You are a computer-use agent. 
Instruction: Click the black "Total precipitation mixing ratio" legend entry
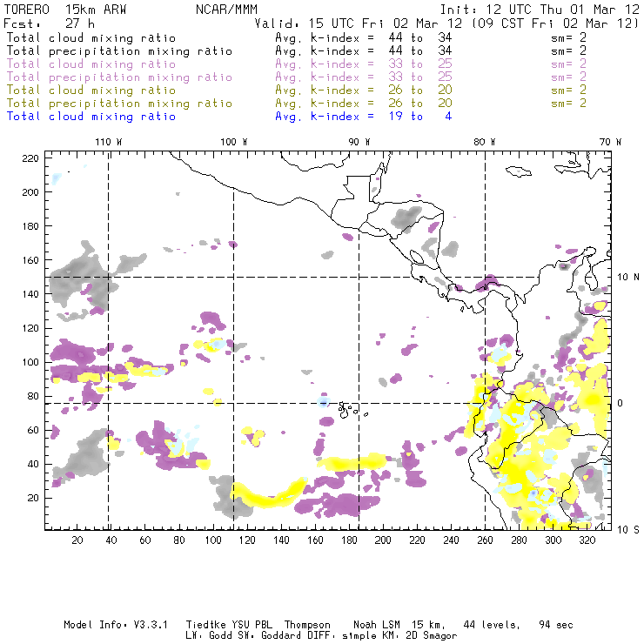(x=119, y=51)
